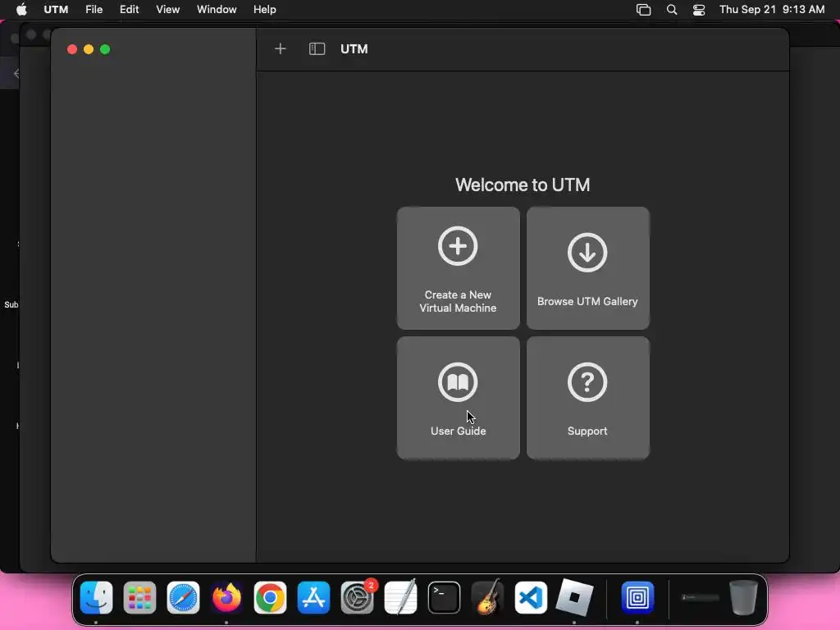
Task: Close the UTM window with red button
Action: (x=72, y=49)
